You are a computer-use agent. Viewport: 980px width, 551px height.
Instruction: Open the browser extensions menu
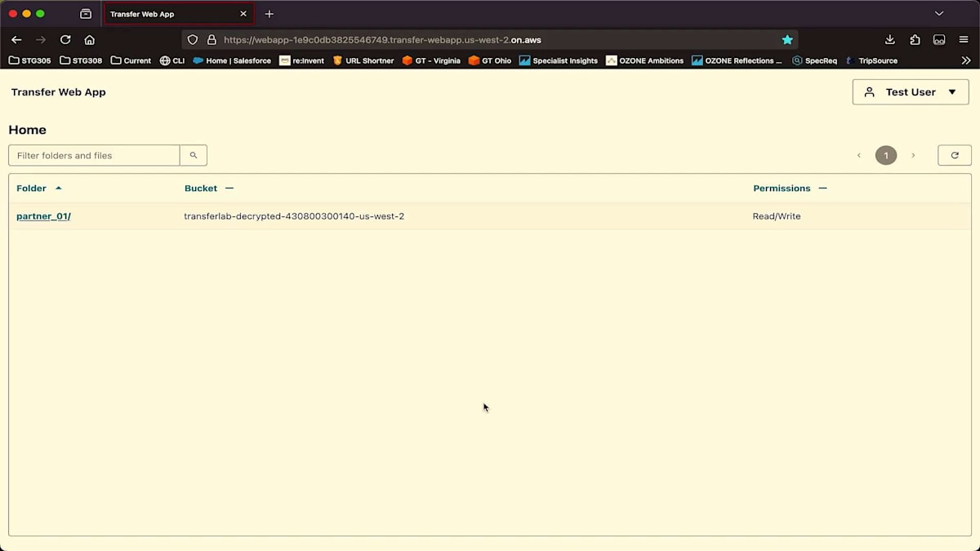pos(915,39)
